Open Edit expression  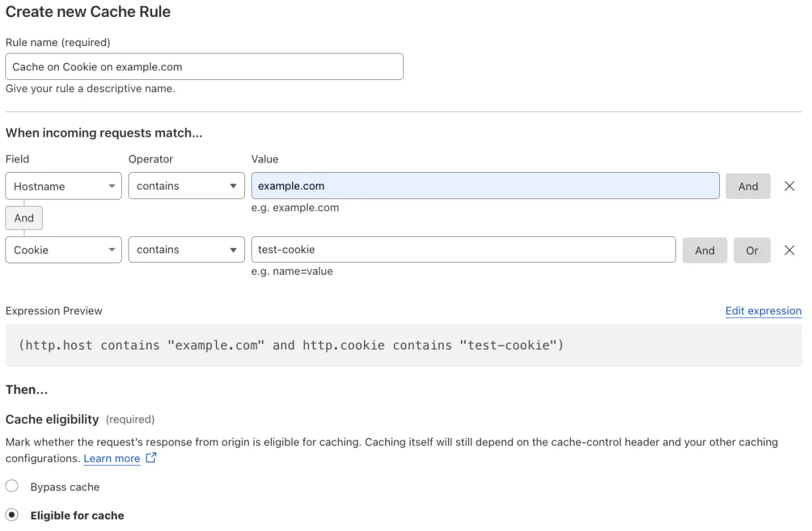point(763,311)
